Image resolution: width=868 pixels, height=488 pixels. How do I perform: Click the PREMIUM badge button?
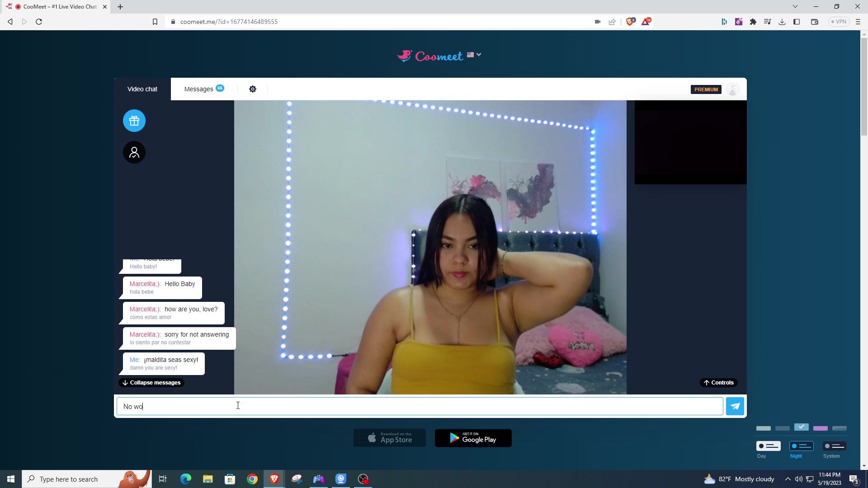coord(706,89)
